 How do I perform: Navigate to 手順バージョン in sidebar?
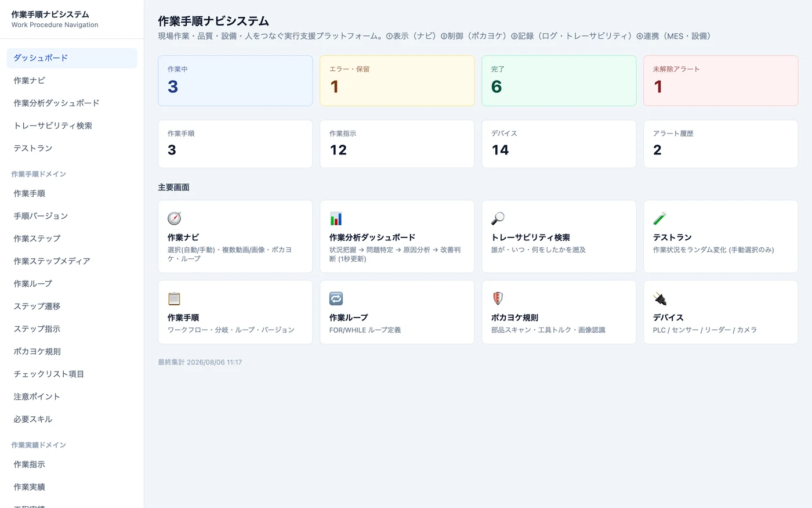tap(72, 217)
